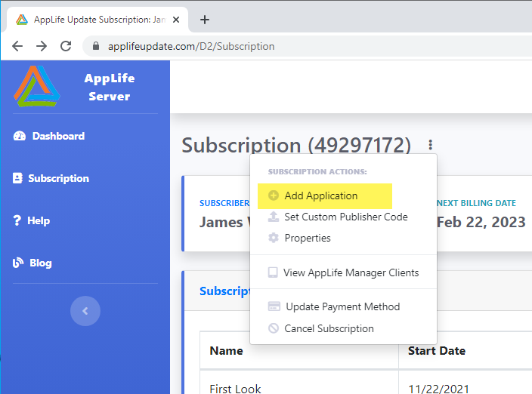
Task: Click the First Look table row name
Action: 236,389
